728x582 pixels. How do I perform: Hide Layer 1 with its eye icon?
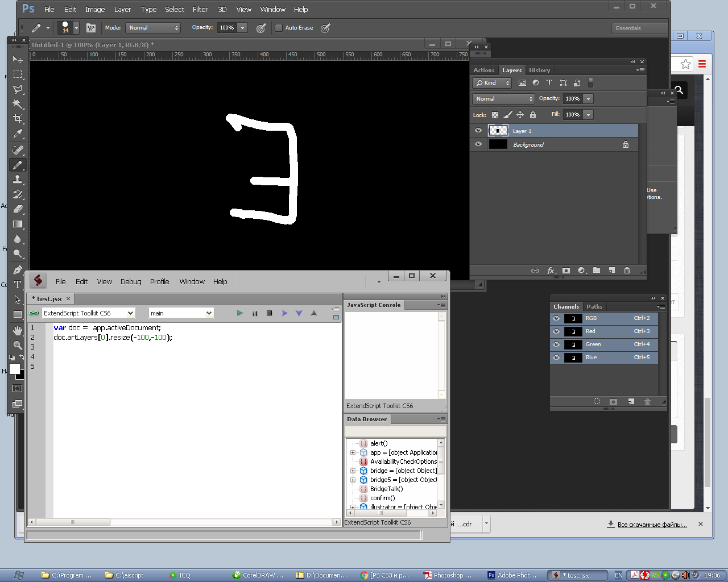[478, 131]
